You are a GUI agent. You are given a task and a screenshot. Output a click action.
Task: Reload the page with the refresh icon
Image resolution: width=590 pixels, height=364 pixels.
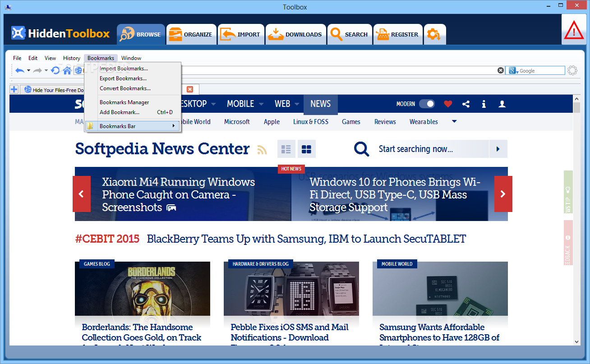click(x=55, y=70)
